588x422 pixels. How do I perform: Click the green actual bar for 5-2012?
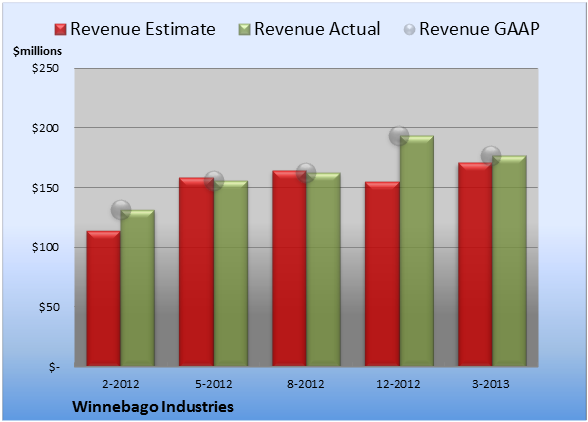(231, 273)
